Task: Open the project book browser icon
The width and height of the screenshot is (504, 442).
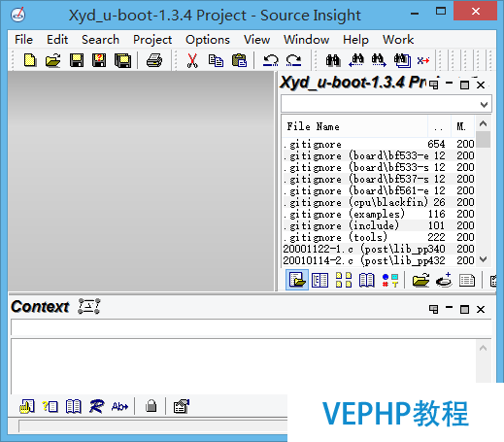Action: click(367, 280)
